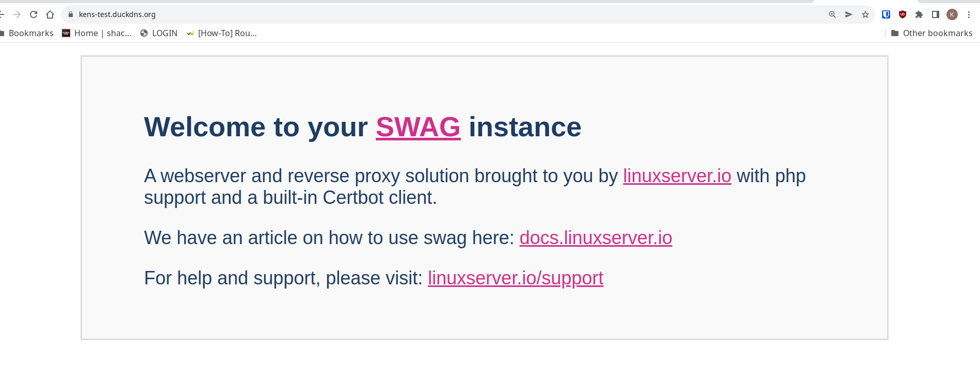Open the Bookmarks folder in bookmarks bar
The height and width of the screenshot is (368, 980).
pos(27,33)
